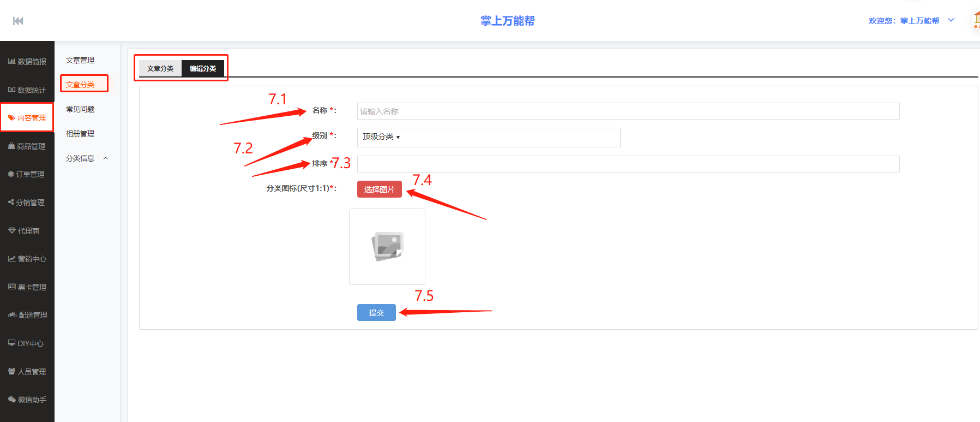
Task: Select the 编辑分类 tab
Action: coord(203,69)
